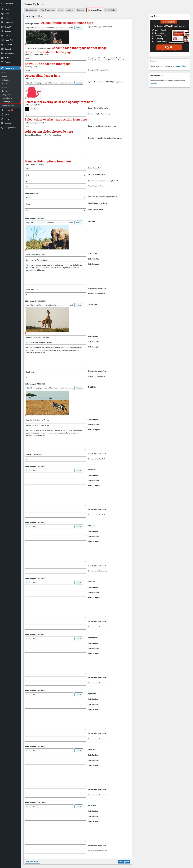Open the autoplay ON dropdown
The width and height of the screenshot is (193, 868).
pyautogui.click(x=55, y=175)
